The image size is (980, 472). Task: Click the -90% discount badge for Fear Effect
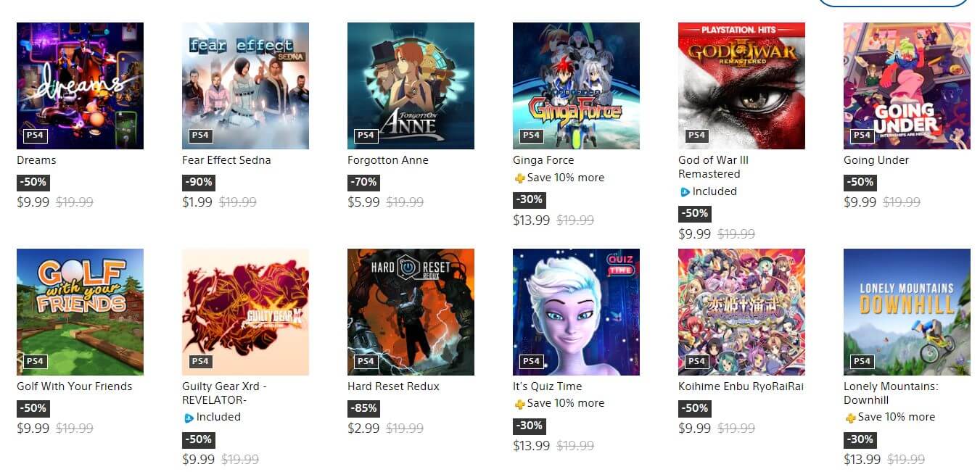pos(198,182)
